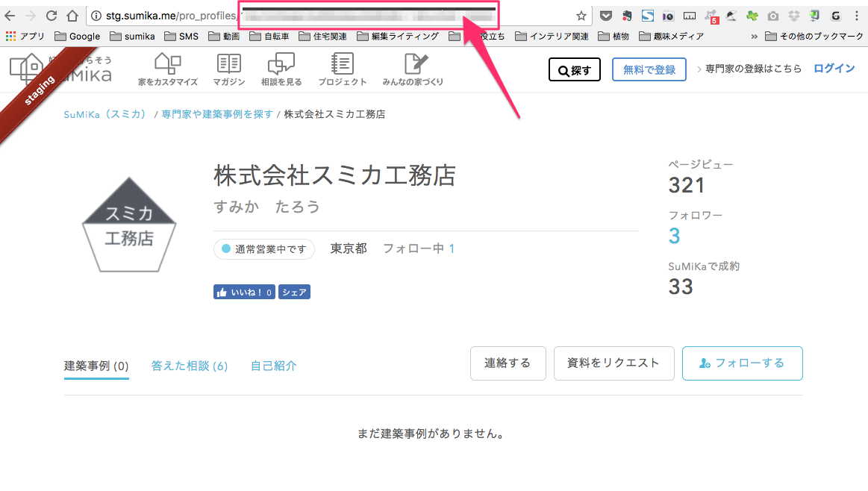Like the page with Facebook いいね！ button
The height and width of the screenshot is (491, 868).
click(x=244, y=293)
